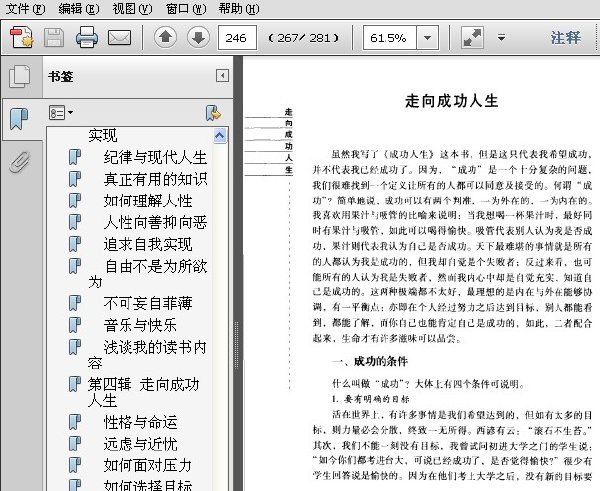Click bookmark icon beside 性格与命运
This screenshot has width=600, height=491.
[75, 422]
